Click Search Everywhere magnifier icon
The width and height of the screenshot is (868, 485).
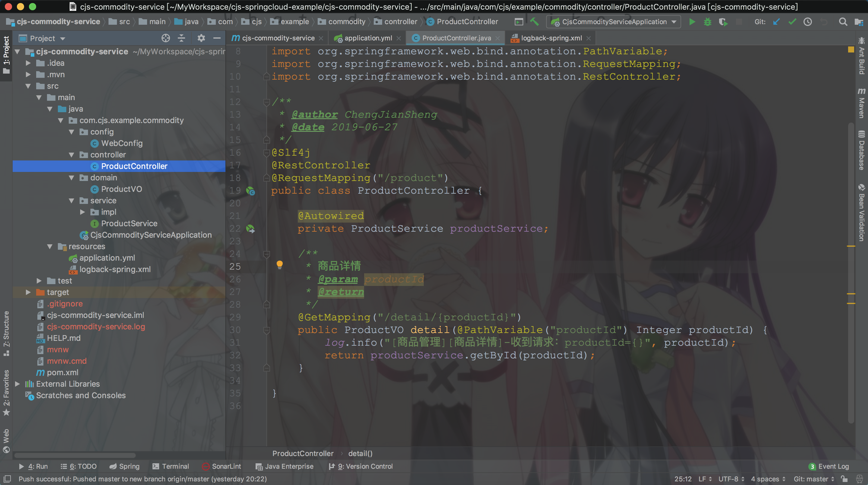coord(843,22)
